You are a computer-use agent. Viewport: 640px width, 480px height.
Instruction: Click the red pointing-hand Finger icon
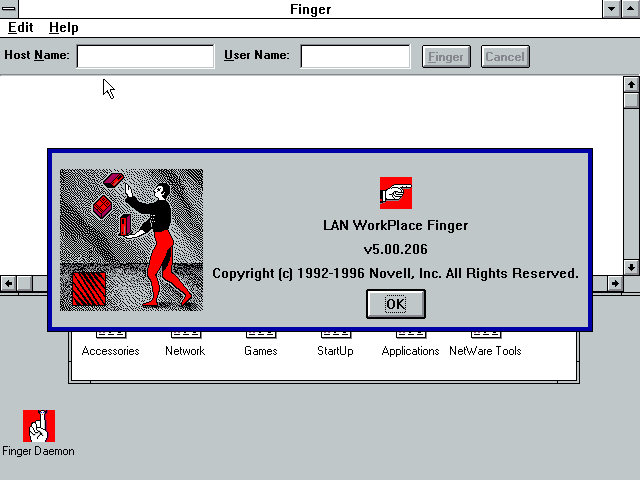(x=396, y=193)
